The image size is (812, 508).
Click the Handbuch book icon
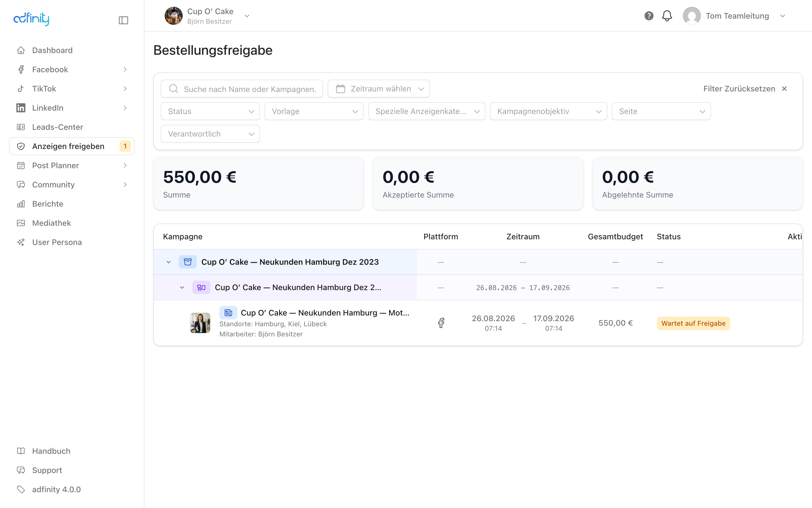21,450
